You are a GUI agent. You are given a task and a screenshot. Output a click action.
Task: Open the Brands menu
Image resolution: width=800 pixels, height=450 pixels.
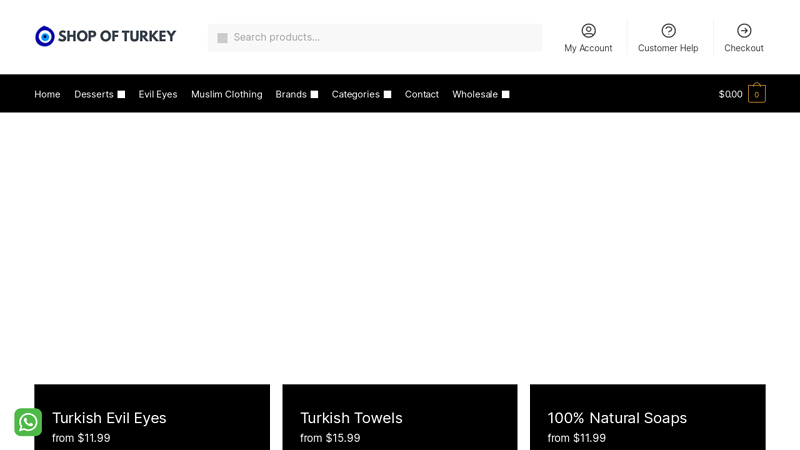pos(291,94)
